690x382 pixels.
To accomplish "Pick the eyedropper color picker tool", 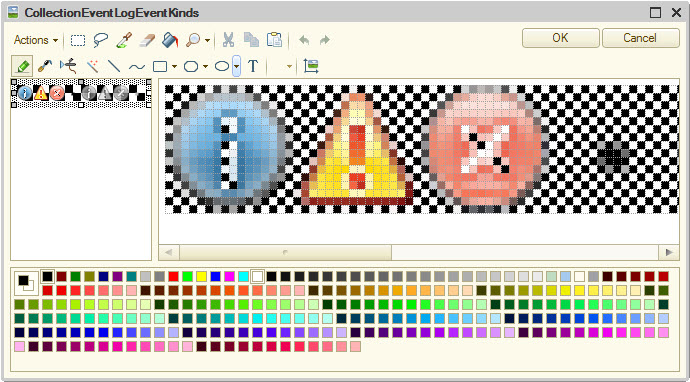I will click(124, 40).
